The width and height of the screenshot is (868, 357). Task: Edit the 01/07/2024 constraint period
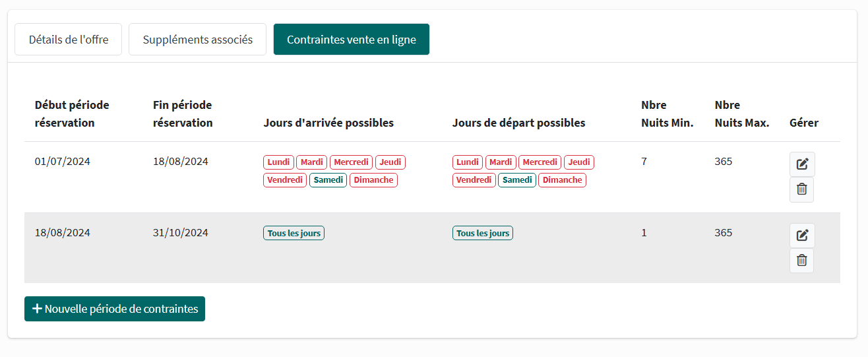click(x=802, y=164)
